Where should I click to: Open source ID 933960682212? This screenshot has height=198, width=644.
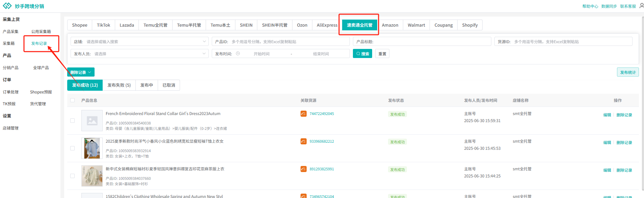[x=322, y=141]
